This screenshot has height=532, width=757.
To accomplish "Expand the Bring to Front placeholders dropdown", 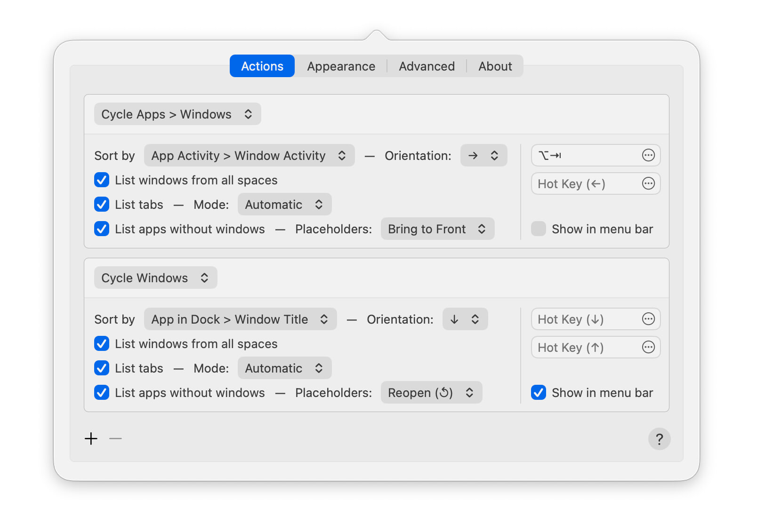I will 437,229.
